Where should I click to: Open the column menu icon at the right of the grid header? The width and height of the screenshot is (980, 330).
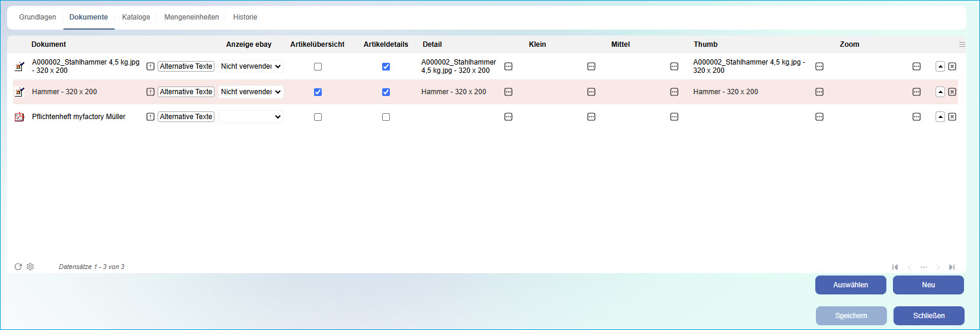coord(962,44)
